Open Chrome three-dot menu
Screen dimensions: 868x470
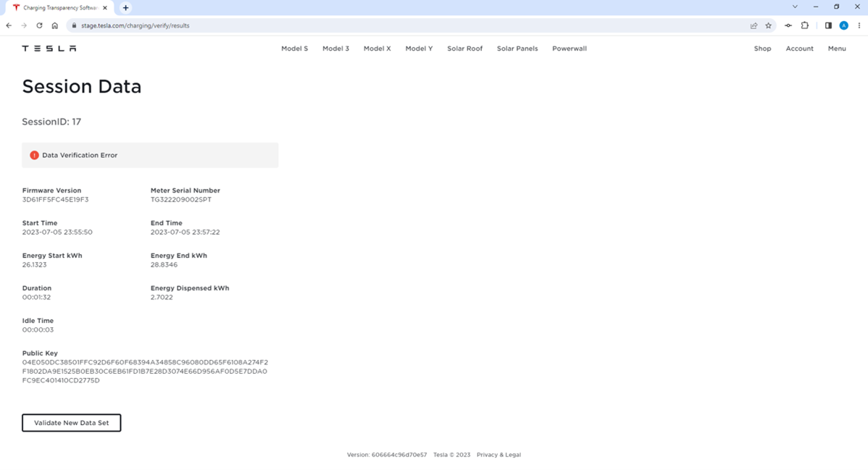click(859, 25)
